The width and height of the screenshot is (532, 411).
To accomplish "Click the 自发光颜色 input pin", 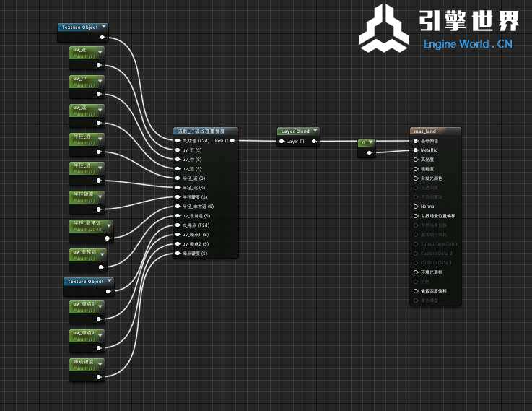I will [415, 178].
